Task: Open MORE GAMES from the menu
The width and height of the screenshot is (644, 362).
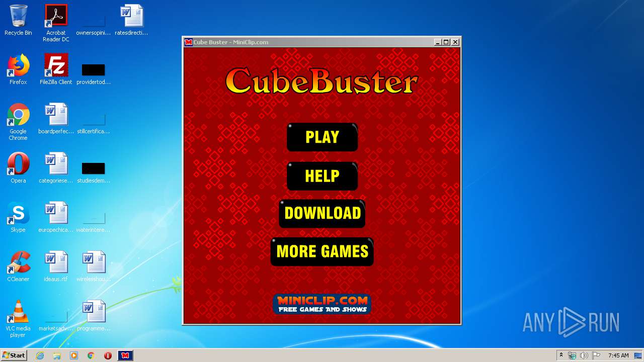Action: pos(322,251)
